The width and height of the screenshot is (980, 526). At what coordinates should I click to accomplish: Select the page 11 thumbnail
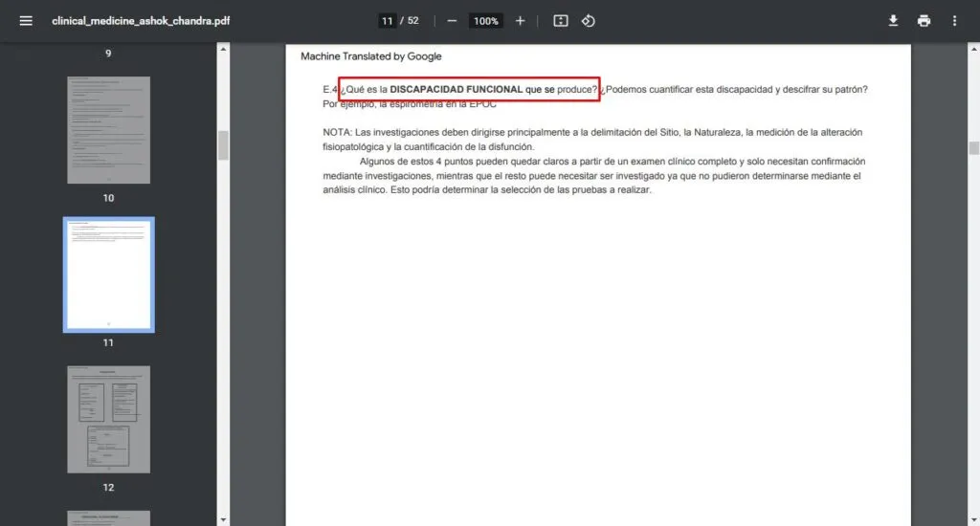[x=108, y=274]
